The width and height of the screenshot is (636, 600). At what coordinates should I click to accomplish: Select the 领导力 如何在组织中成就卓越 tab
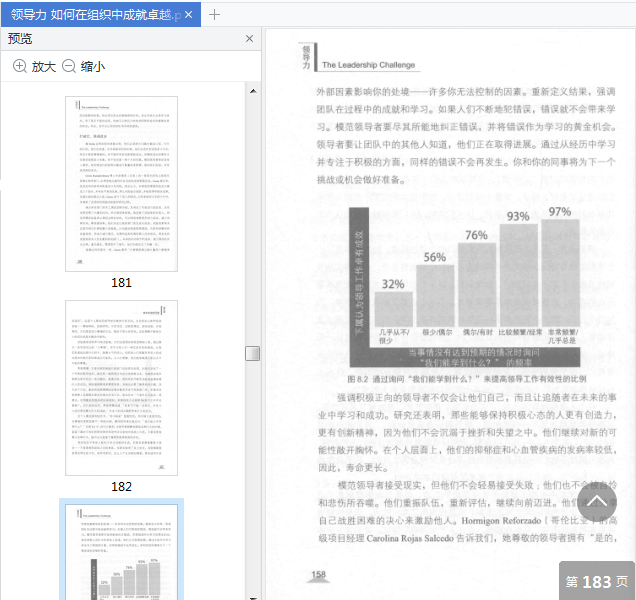tap(101, 15)
